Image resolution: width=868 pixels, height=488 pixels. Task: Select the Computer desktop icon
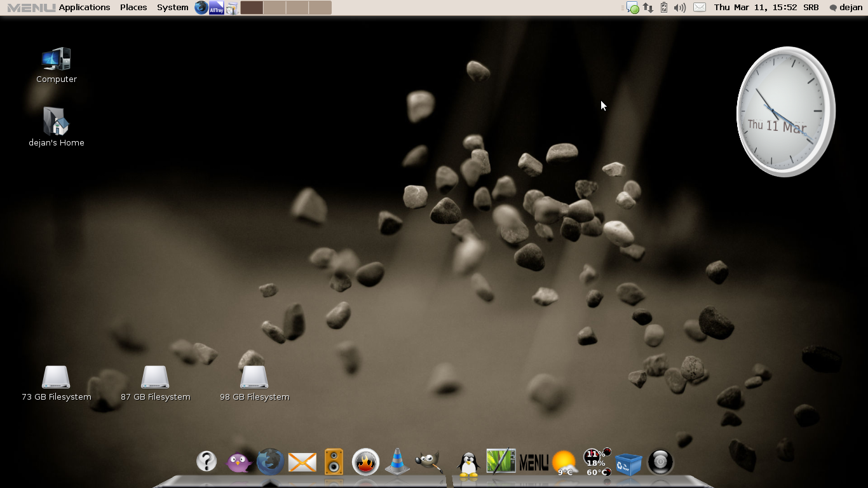[57, 65]
